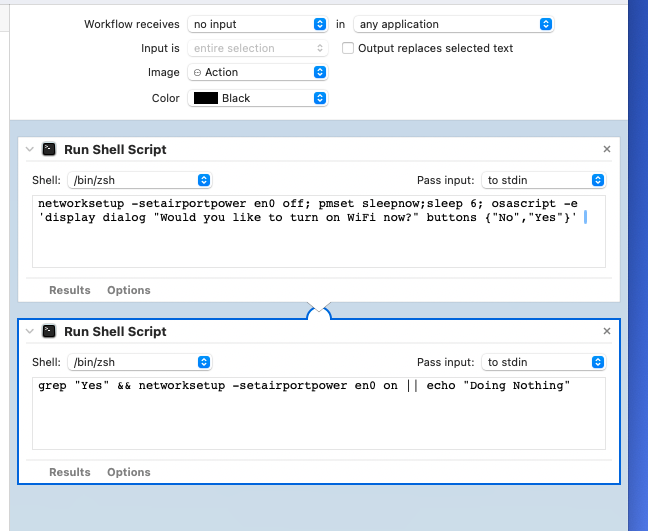This screenshot has height=531, width=648.
Task: Remove the first Run Shell Script action
Action: [x=607, y=149]
